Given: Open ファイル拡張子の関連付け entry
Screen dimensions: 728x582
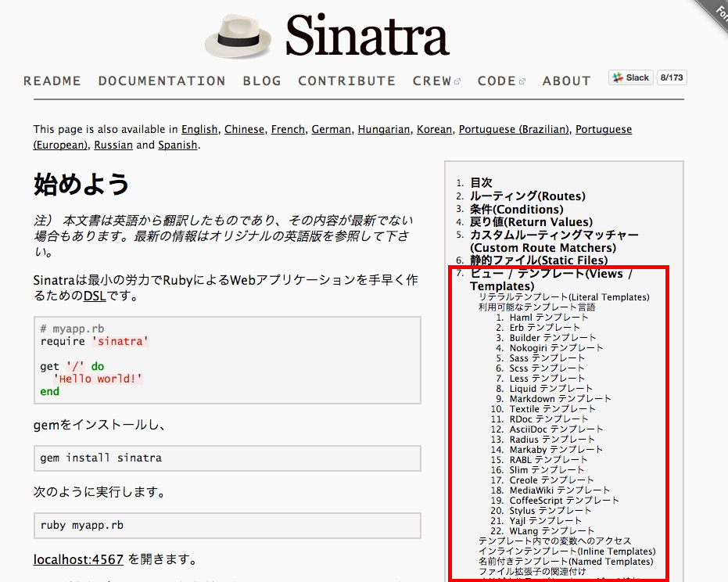Looking at the screenshot, I should (x=532, y=572).
